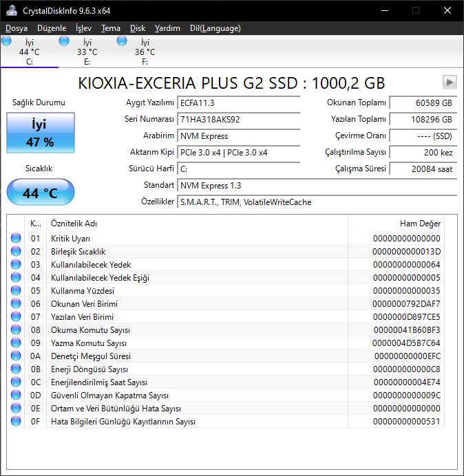The width and height of the screenshot is (464, 476).
Task: Click the status orb for Yazma Komutu Sayısı
Action: point(16,343)
